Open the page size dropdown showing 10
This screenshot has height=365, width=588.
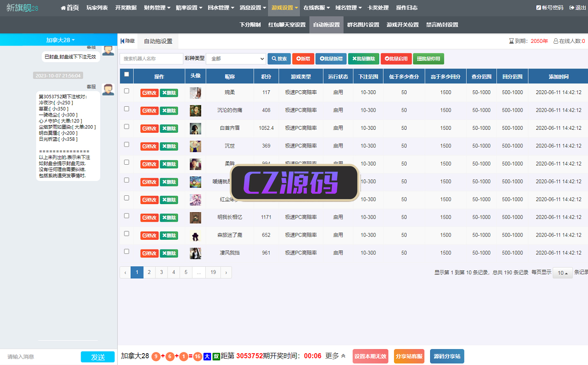[562, 273]
